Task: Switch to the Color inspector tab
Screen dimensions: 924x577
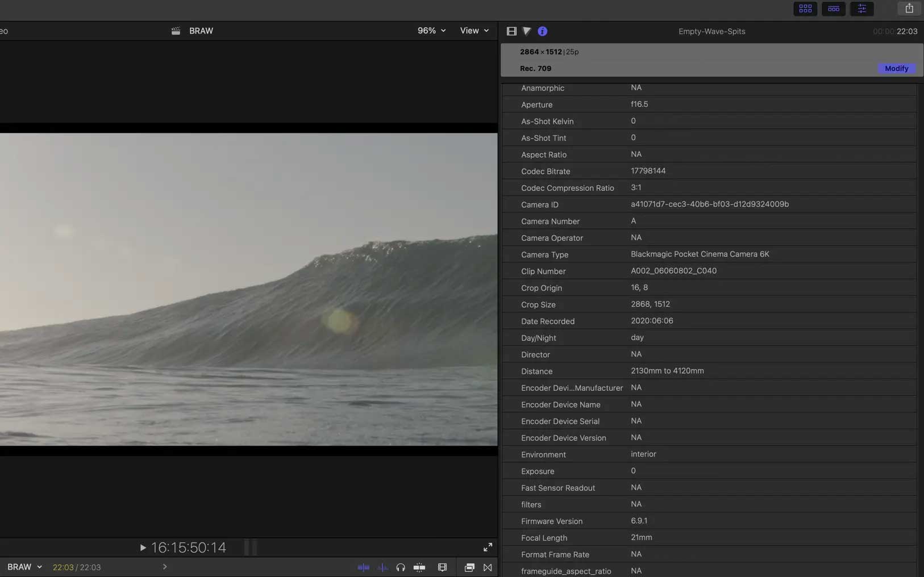Action: pyautogui.click(x=527, y=31)
